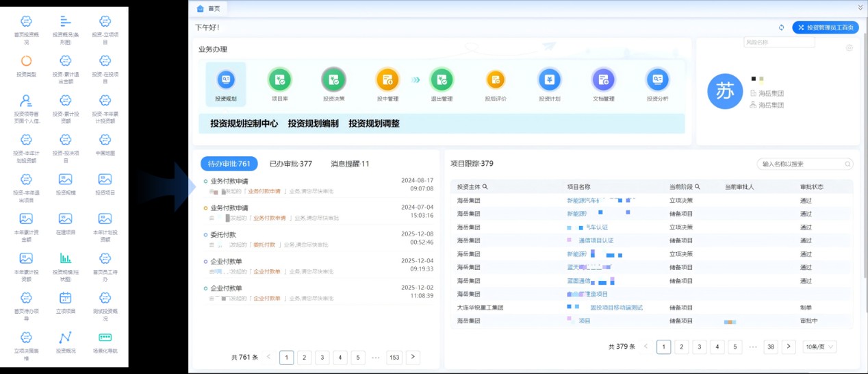Go to page 153 of pending approvals
Viewport: 868px width, 374px height.
[394, 357]
